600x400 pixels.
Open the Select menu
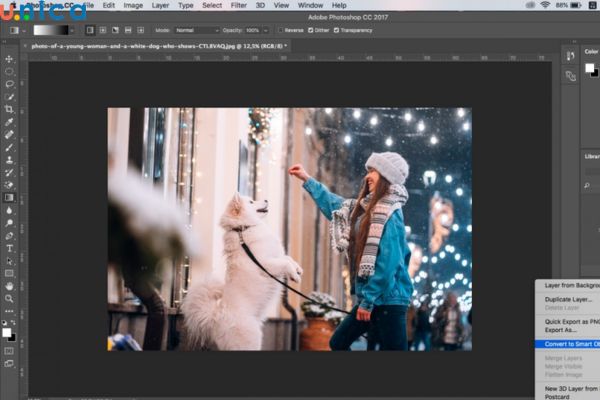point(212,5)
